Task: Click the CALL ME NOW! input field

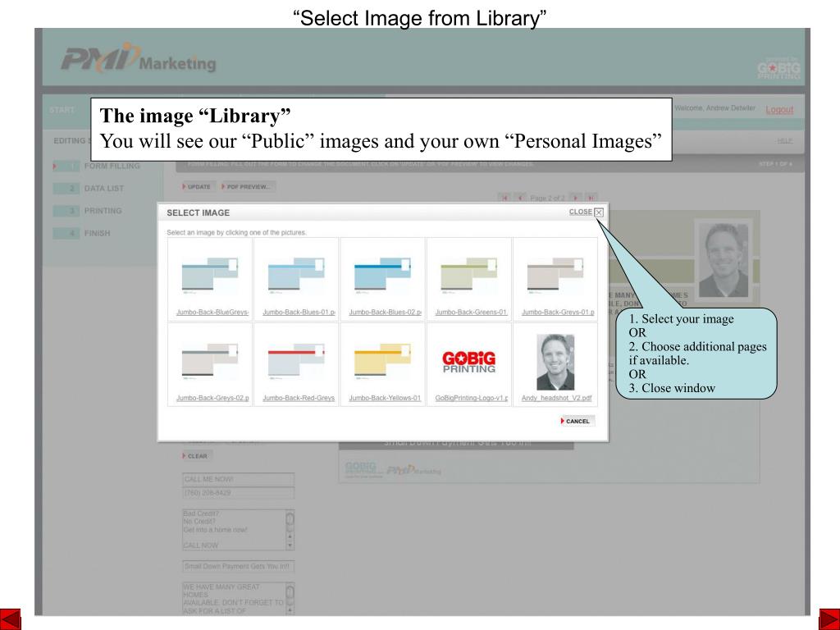Action: [239, 479]
